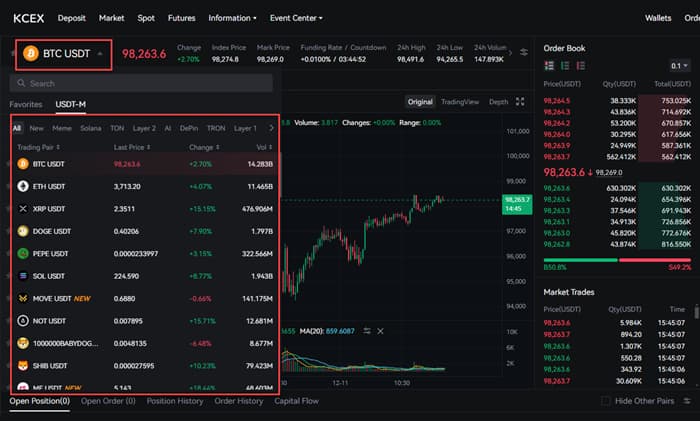Focus the pair Search field

(141, 83)
